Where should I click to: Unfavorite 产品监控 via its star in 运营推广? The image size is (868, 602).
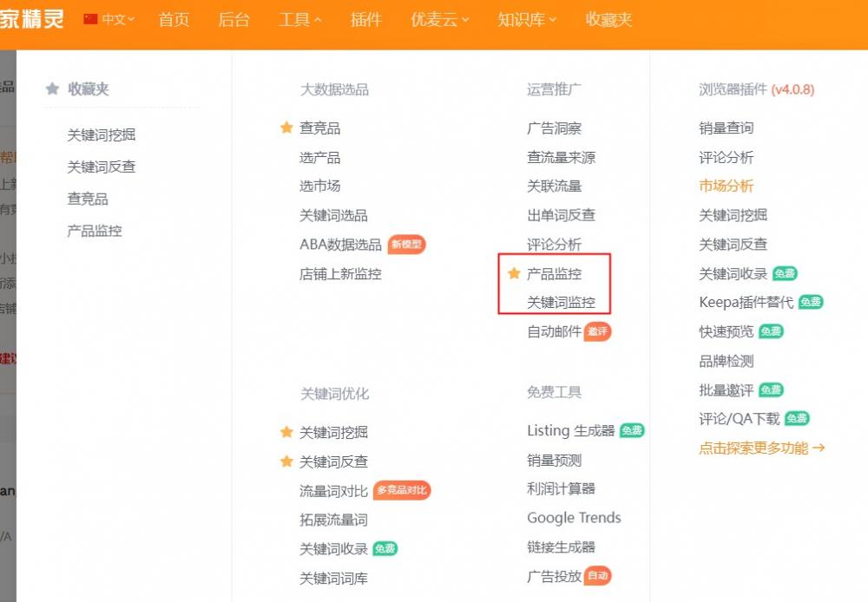(x=514, y=274)
